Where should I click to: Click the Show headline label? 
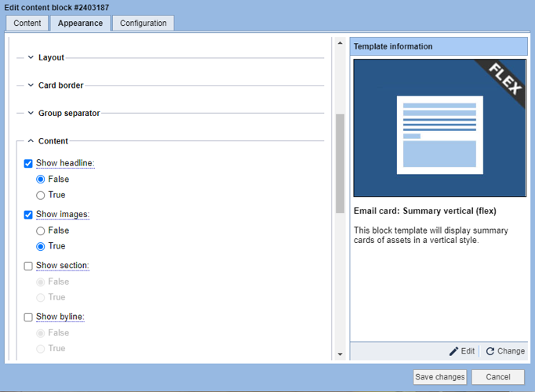click(x=65, y=163)
